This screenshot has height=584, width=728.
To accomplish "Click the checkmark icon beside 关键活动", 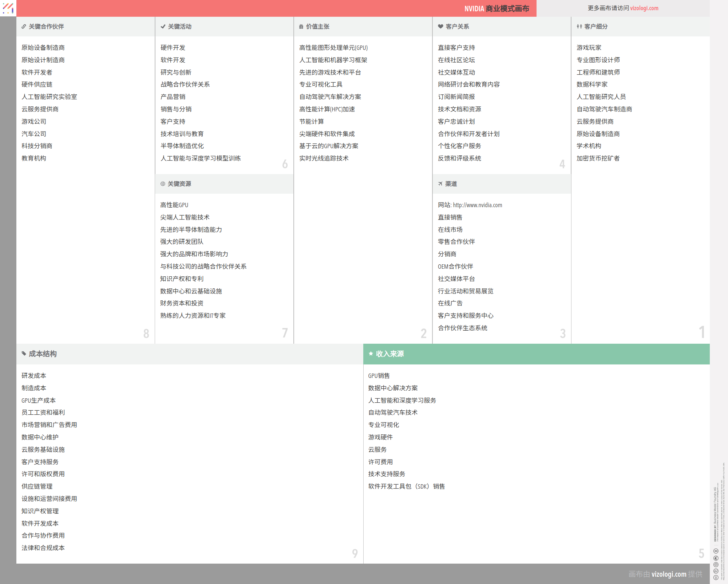I will tap(163, 27).
